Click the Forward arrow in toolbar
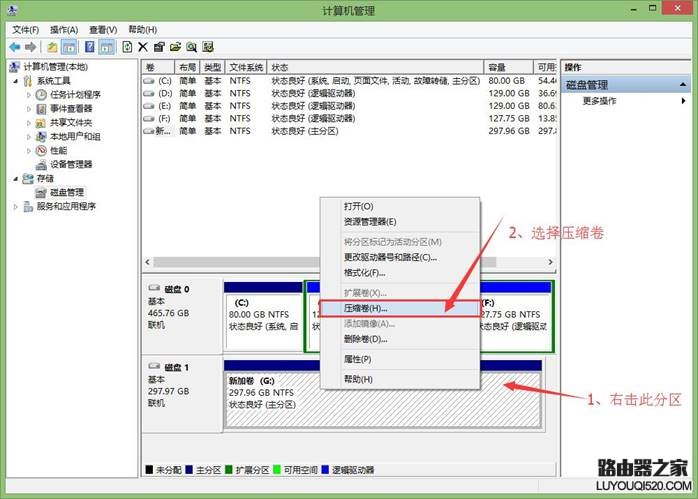Viewport: 698px width, 499px height. tap(30, 47)
